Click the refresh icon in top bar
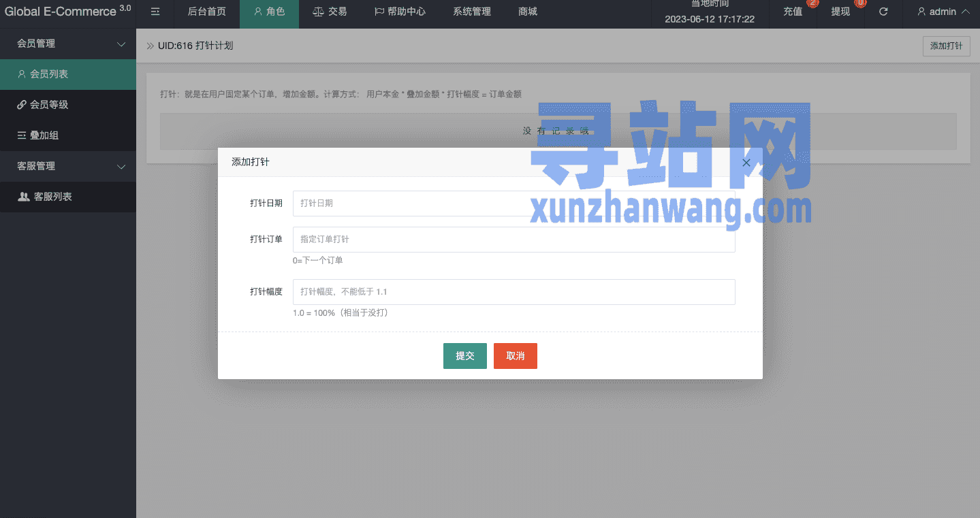Screen dimensions: 980x518 coord(883,12)
